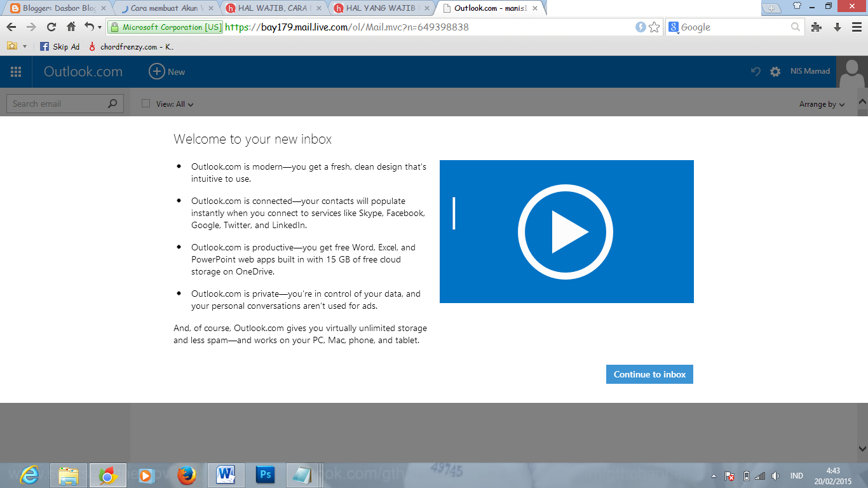Open the dropdown beside the undo arrow
Viewport: 868px width, 488px height.
pyautogui.click(x=100, y=28)
